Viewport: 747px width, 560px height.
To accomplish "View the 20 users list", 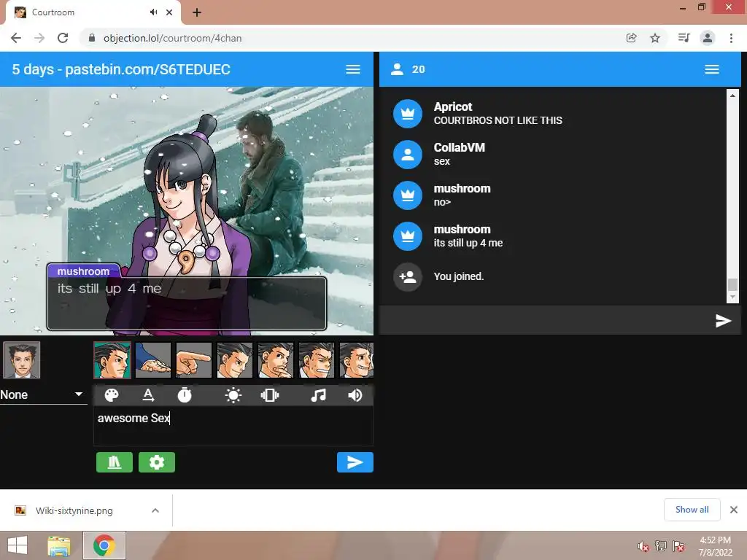I will tap(408, 69).
